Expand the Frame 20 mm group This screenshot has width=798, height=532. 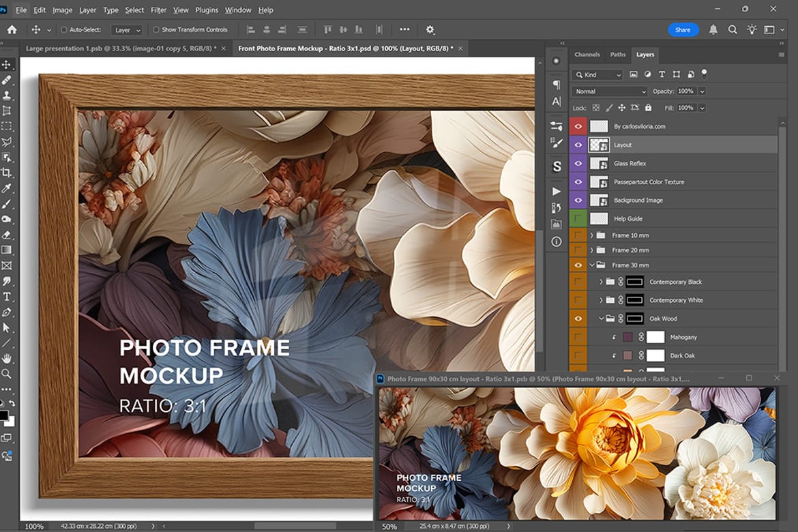pyautogui.click(x=591, y=250)
